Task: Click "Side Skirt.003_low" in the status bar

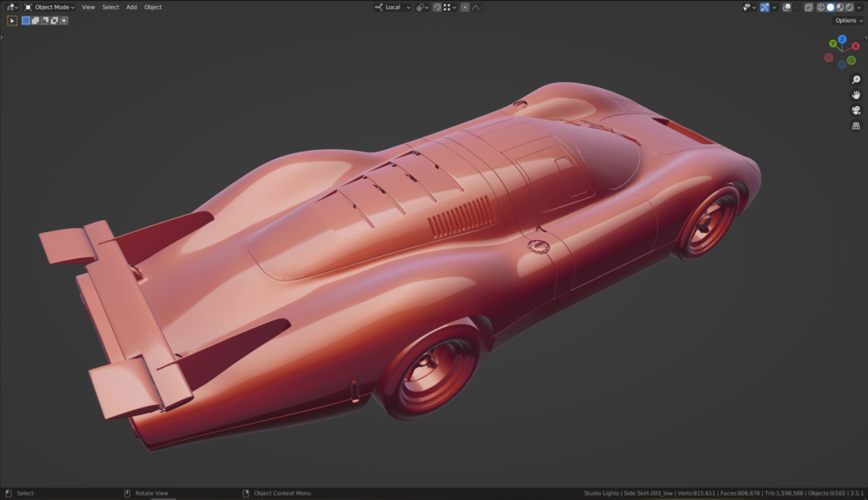Action: click(x=648, y=493)
